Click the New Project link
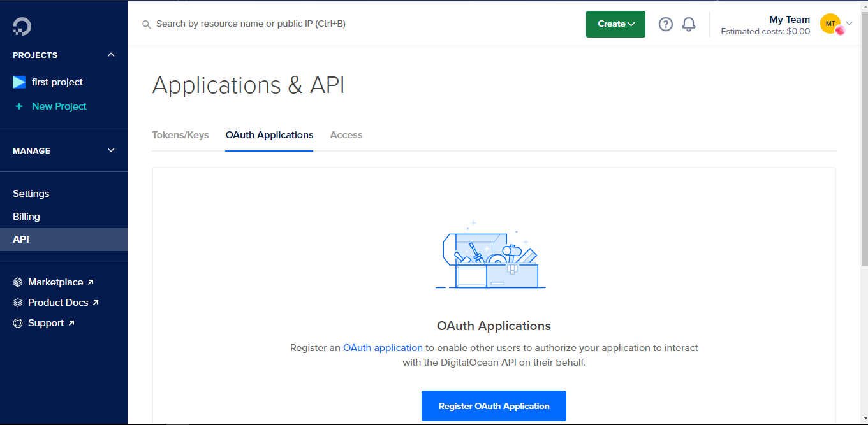868x425 pixels. tap(59, 106)
